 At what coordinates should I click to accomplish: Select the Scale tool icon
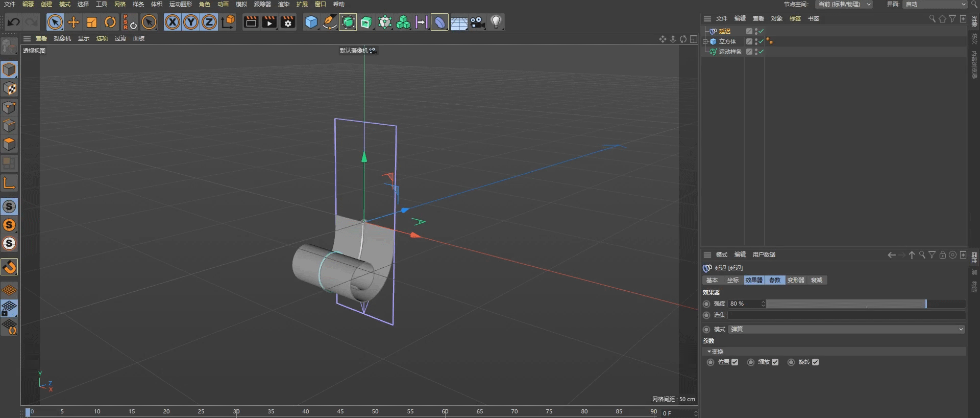click(x=92, y=22)
